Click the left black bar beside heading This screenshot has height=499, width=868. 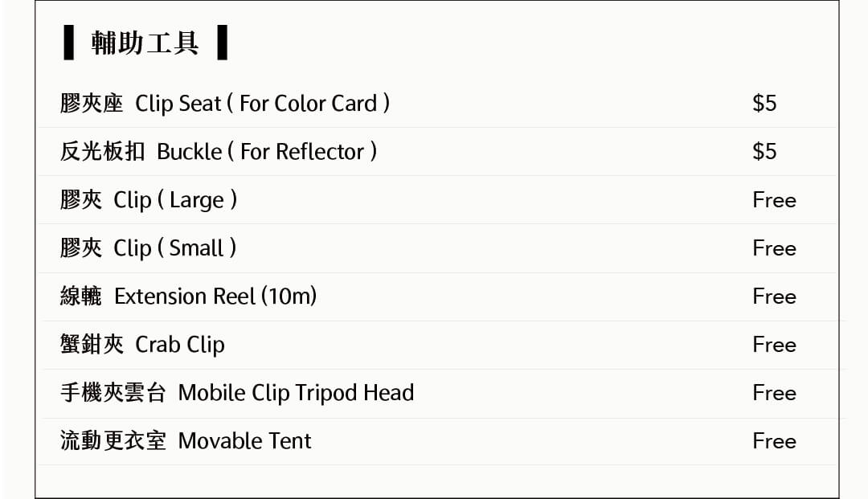click(x=68, y=42)
